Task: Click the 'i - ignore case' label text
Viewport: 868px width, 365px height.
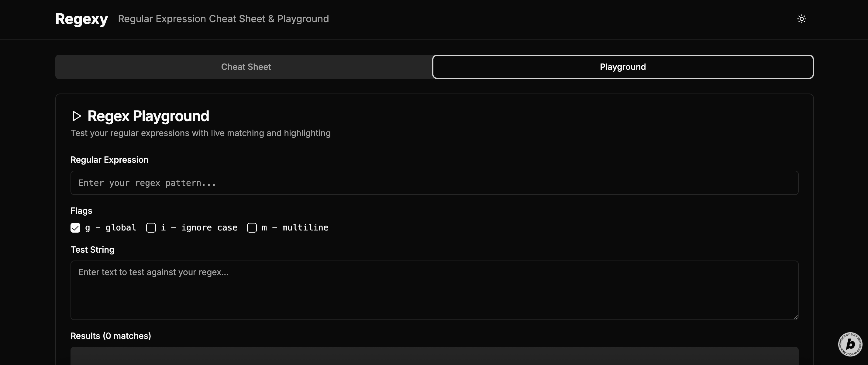Action: coord(199,228)
